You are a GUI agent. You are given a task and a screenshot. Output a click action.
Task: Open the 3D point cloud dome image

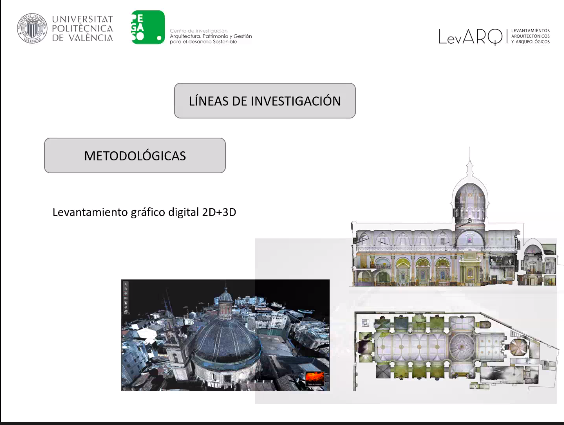click(x=226, y=335)
